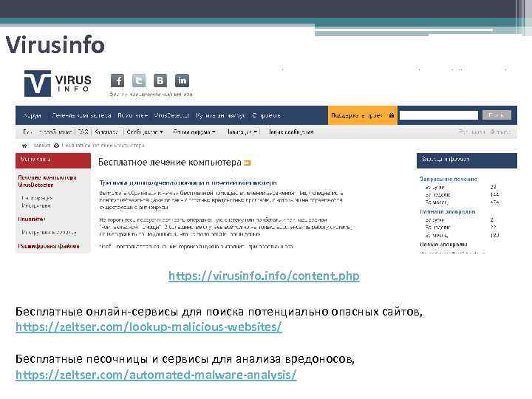Click the orange Поддержать проект button

coord(362,115)
